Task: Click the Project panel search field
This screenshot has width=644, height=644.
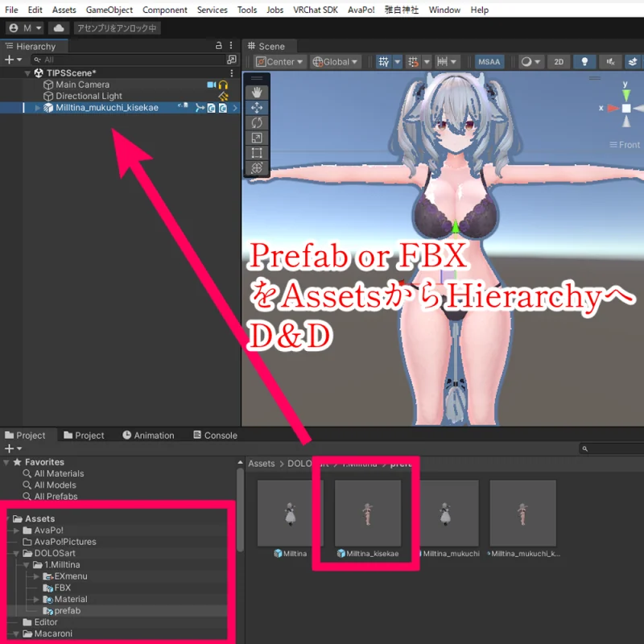Action: point(612,449)
